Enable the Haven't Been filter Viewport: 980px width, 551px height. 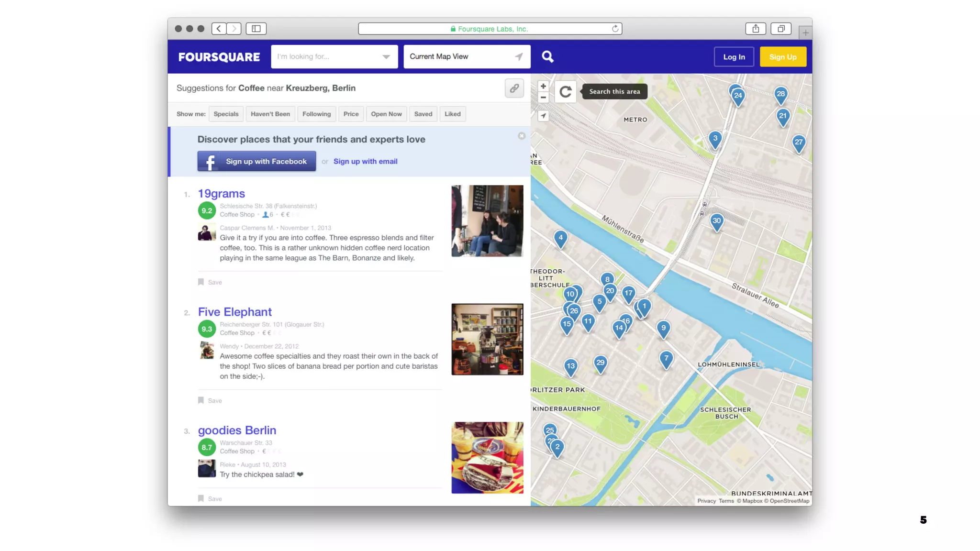(x=270, y=114)
